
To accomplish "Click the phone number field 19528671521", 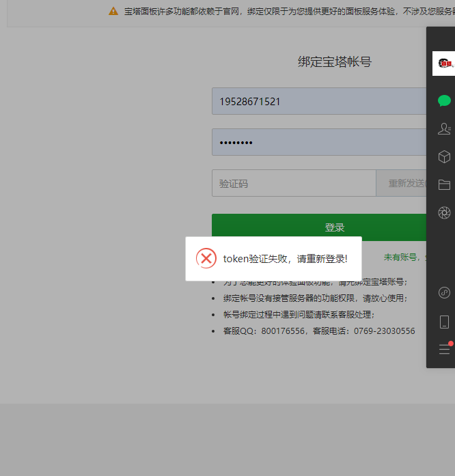I will (x=319, y=101).
